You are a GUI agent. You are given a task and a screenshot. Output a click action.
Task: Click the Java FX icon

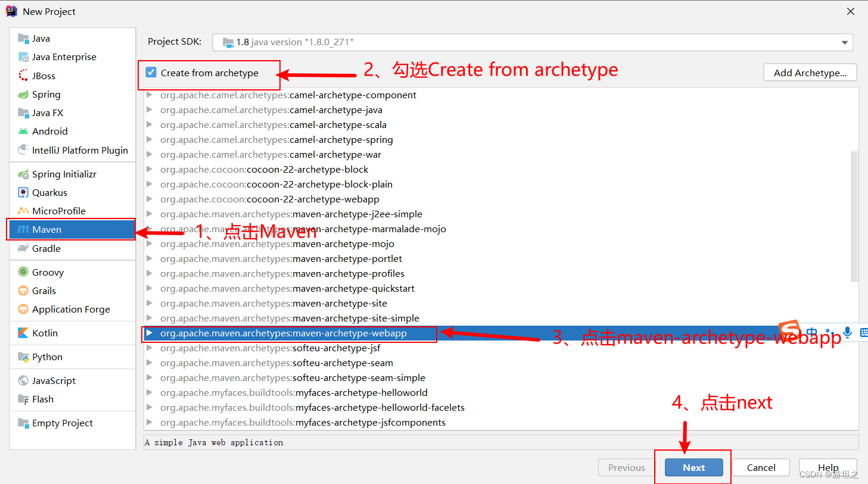coord(23,113)
